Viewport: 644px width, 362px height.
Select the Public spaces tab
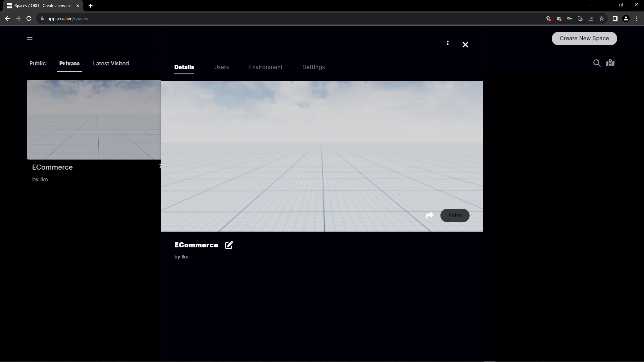point(38,63)
